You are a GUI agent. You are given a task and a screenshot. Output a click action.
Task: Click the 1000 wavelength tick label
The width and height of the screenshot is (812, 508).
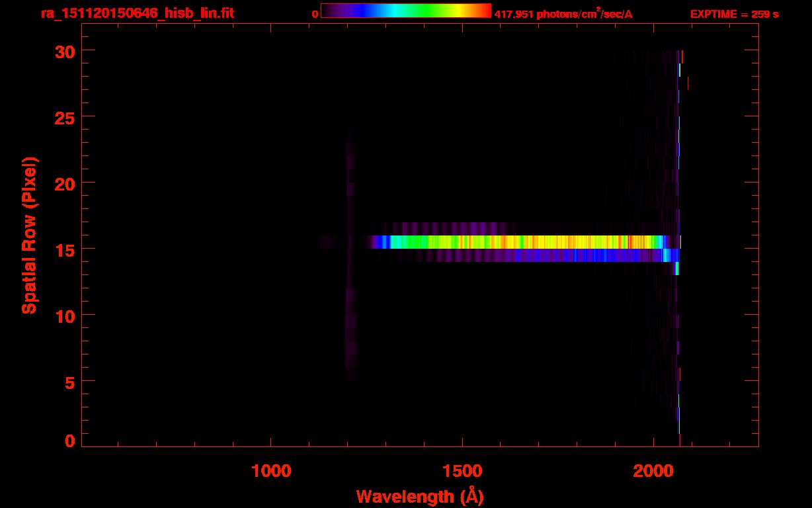click(271, 471)
